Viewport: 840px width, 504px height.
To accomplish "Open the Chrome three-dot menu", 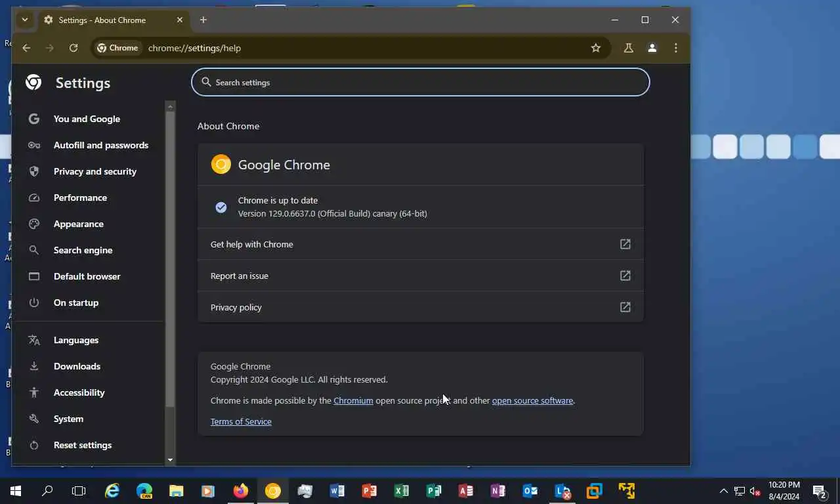I will coord(676,48).
